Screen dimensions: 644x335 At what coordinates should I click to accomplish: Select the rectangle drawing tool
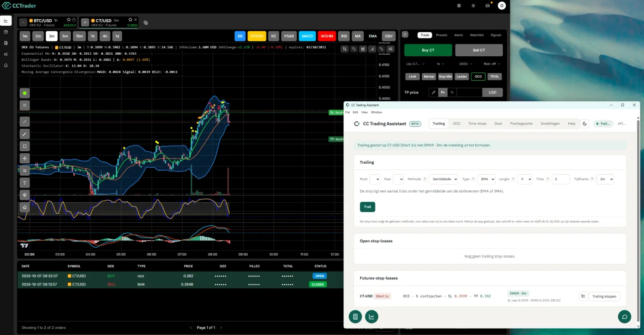[25, 146]
